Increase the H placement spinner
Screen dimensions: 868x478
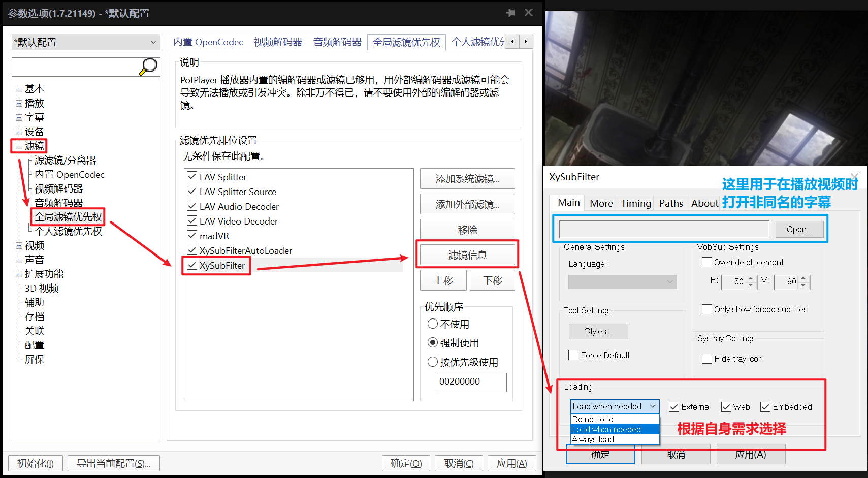point(751,278)
